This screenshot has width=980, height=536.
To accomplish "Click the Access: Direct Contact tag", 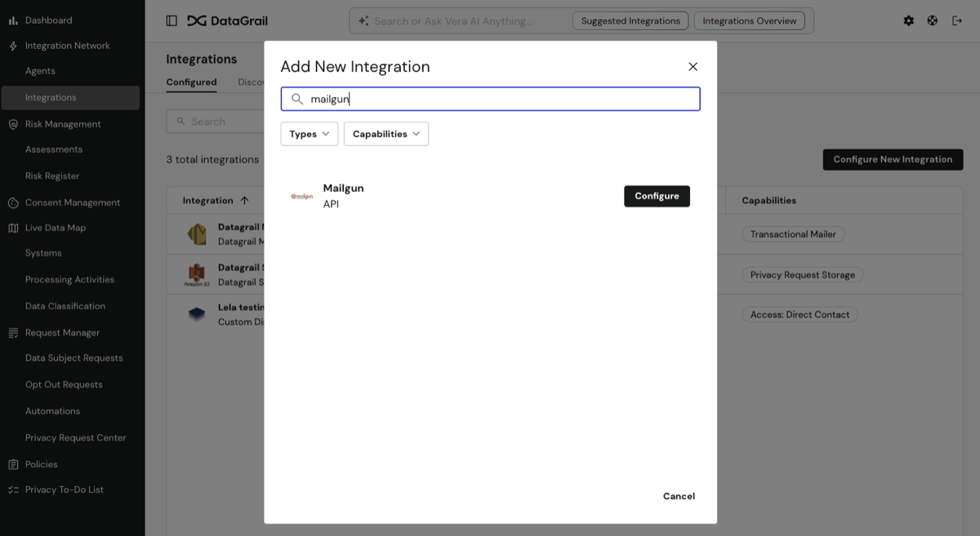I will [x=800, y=315].
